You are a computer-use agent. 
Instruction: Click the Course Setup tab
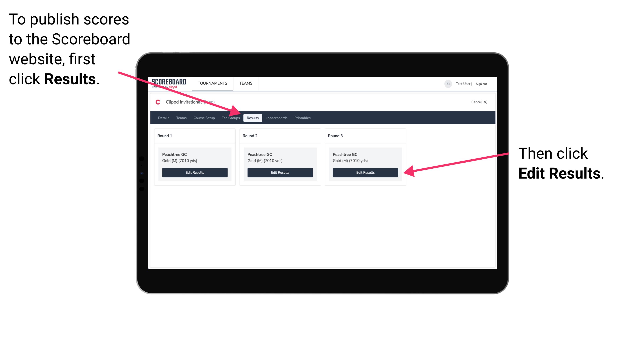pyautogui.click(x=204, y=118)
